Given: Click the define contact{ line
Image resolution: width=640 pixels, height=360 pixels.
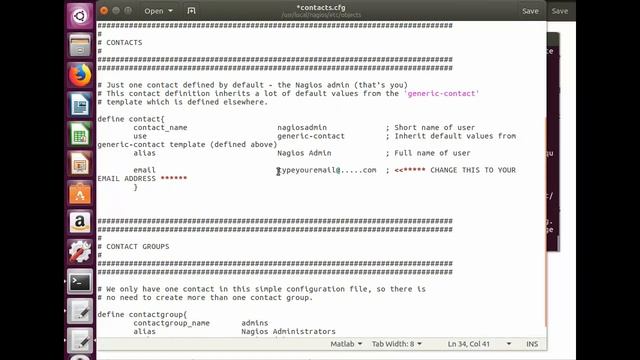Looking at the screenshot, I should pyautogui.click(x=131, y=119).
